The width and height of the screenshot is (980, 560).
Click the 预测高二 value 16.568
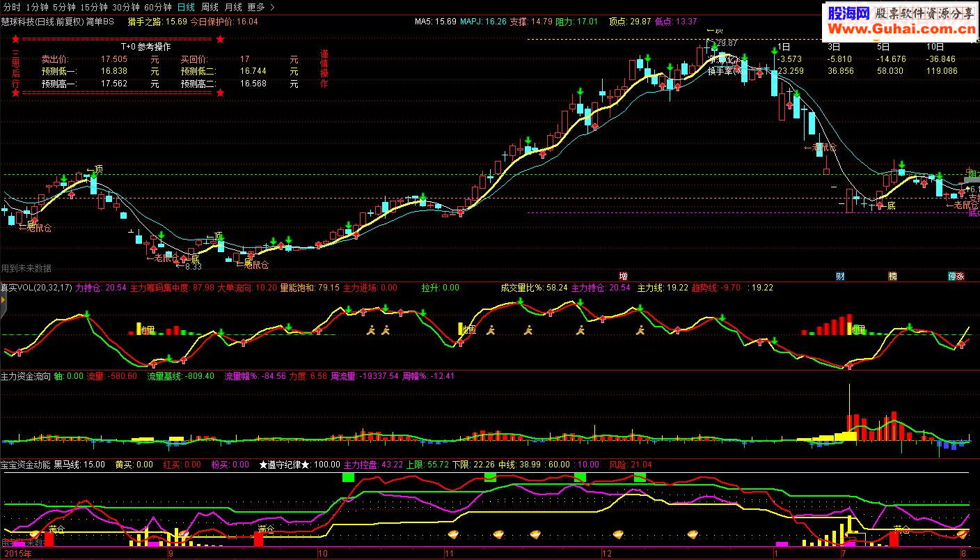[x=253, y=84]
